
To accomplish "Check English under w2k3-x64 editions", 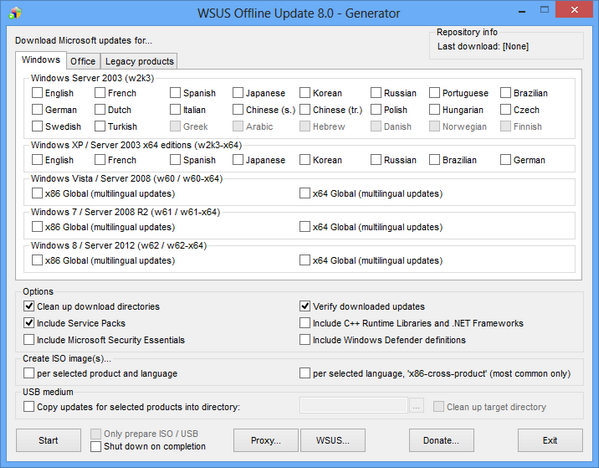I will 37,160.
